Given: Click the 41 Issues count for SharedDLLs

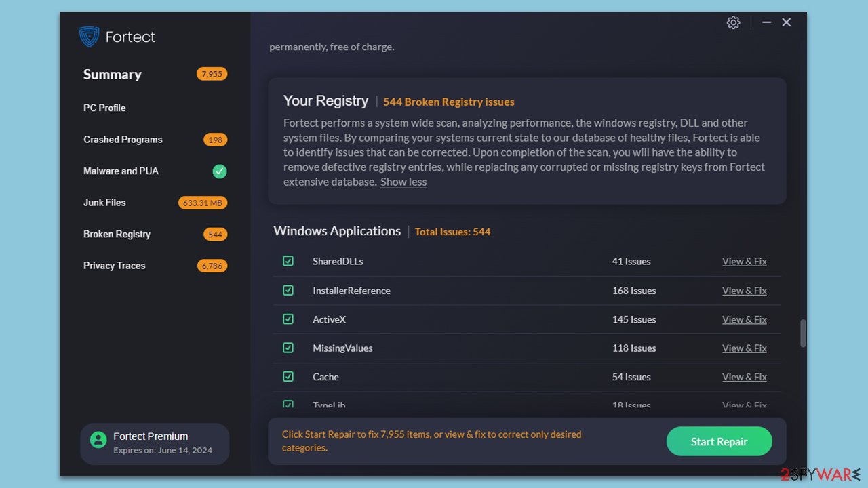Looking at the screenshot, I should coord(631,261).
